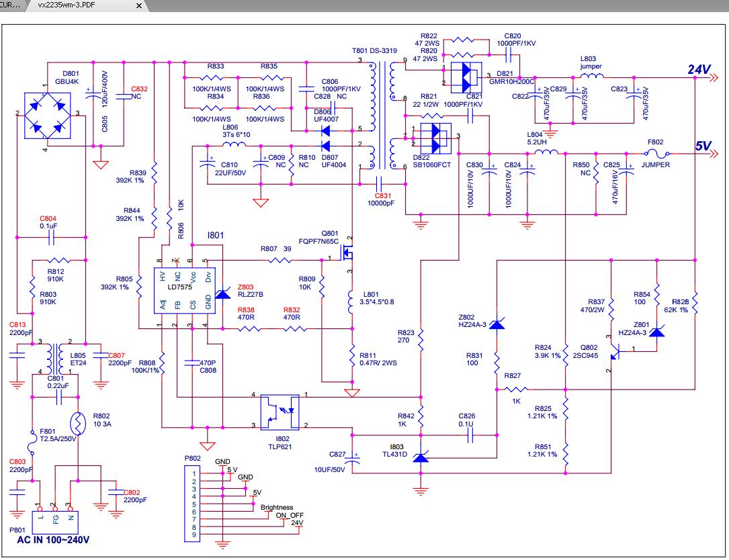Image resolution: width=729 pixels, height=560 pixels.
Task: Click the 'TLP621' optocoupler label
Action: click(x=280, y=447)
